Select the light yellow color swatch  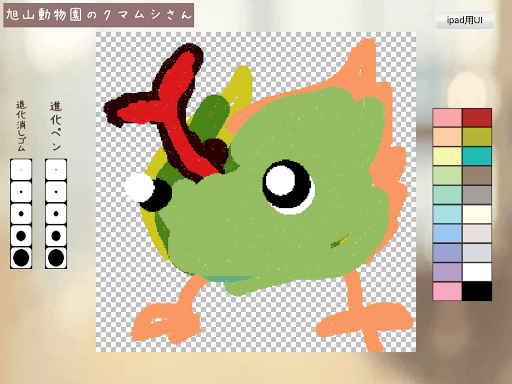pos(447,156)
